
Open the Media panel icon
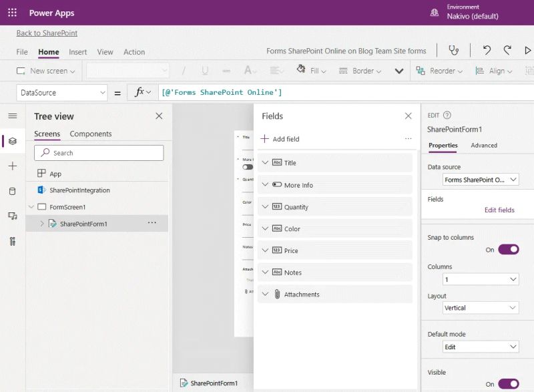(x=11, y=216)
